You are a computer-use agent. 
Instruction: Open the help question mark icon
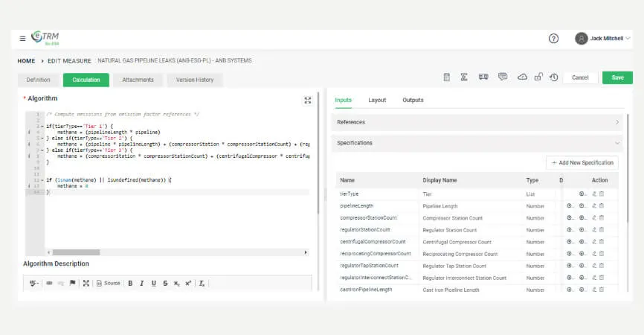553,38
